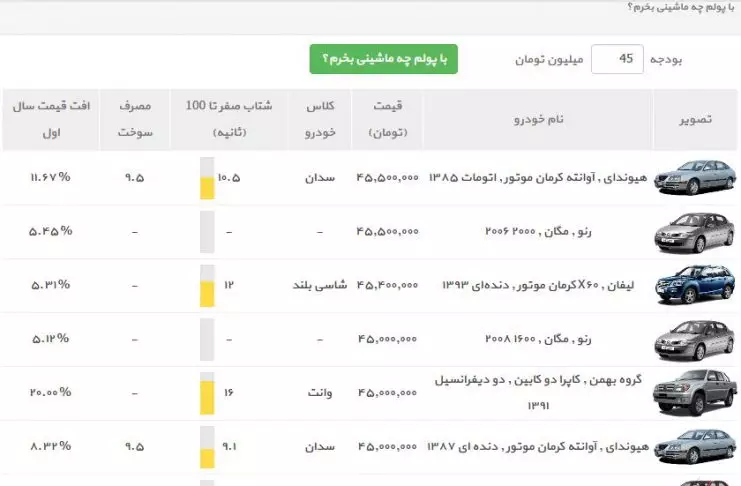Select car name 'رنو، مگان، ۲۰۰۰ ۲۰۰۶'

click(x=538, y=232)
